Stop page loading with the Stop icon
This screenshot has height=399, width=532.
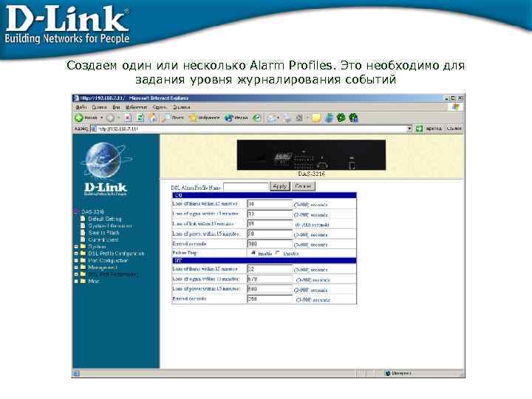point(128,117)
